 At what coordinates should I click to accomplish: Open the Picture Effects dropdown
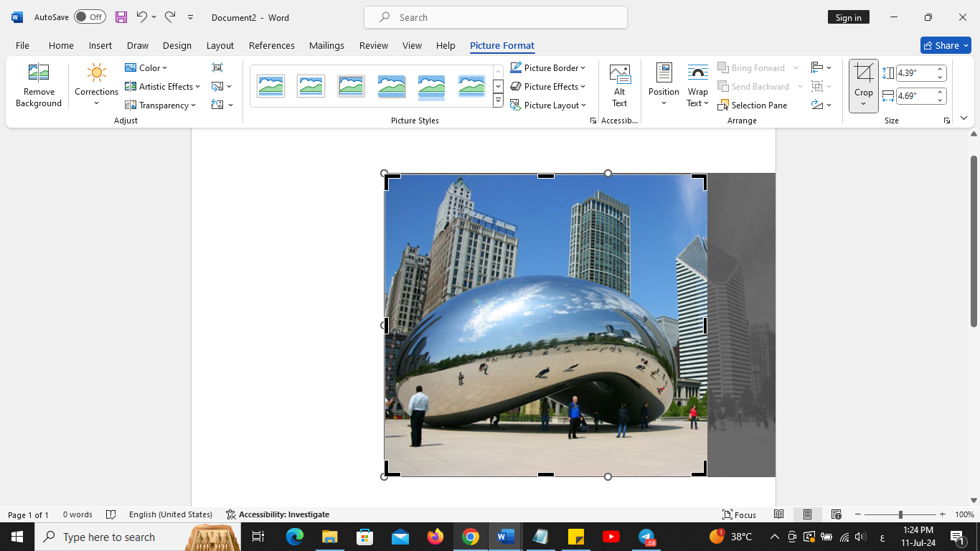coord(548,86)
